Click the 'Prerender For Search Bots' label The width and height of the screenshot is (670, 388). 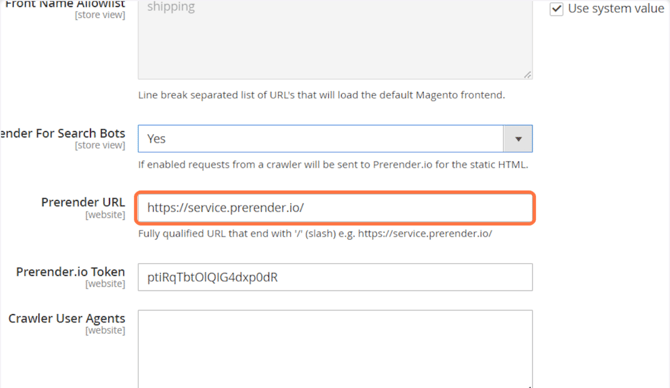point(63,133)
